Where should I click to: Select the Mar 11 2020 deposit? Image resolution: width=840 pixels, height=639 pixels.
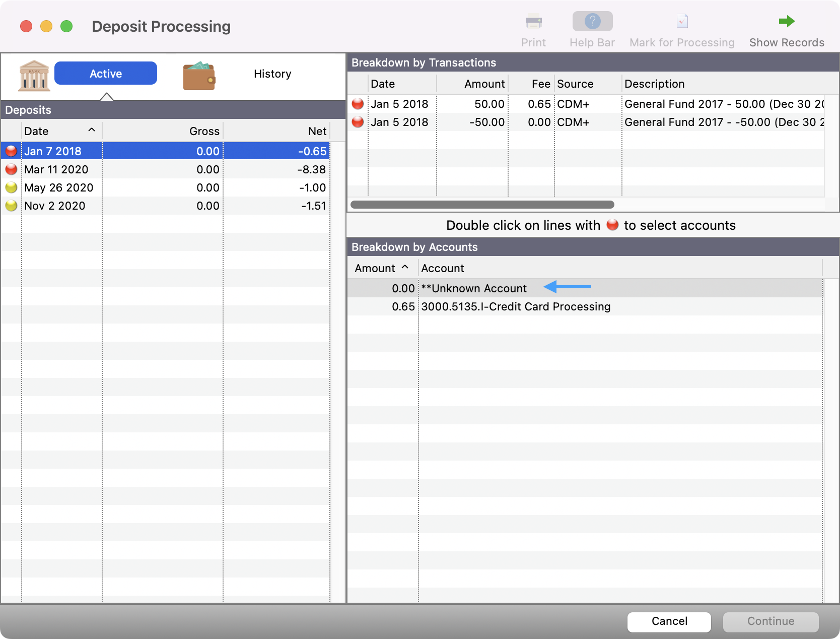[56, 169]
